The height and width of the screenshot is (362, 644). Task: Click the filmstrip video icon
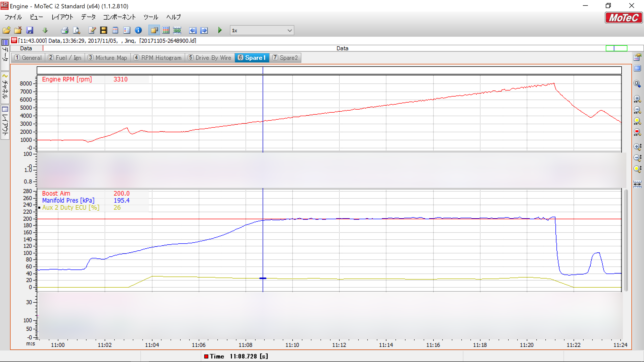click(x=103, y=30)
